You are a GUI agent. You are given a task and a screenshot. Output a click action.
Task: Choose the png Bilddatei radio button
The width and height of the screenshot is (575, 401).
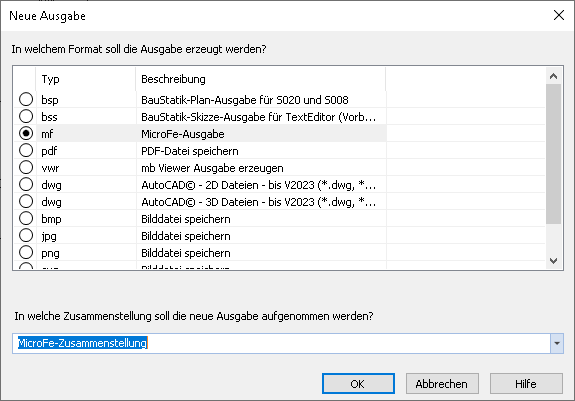26,253
